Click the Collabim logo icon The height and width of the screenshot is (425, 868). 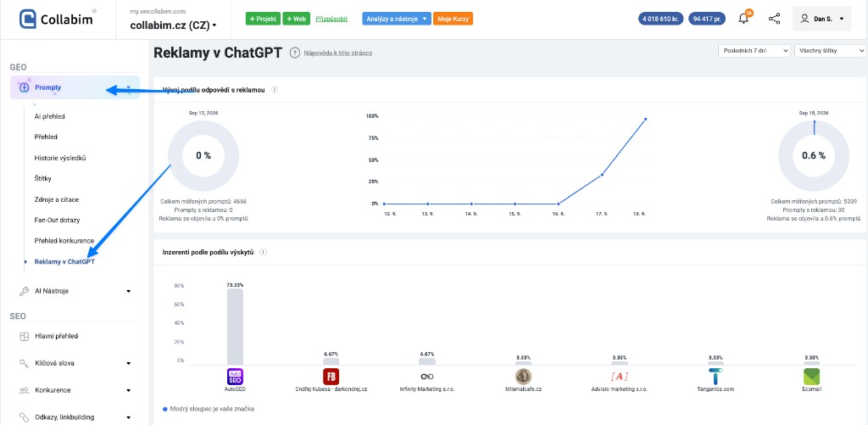pyautogui.click(x=28, y=19)
